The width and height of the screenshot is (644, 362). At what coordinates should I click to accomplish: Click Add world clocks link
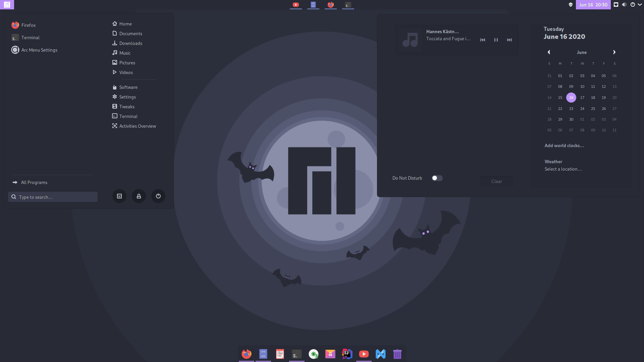coord(564,145)
